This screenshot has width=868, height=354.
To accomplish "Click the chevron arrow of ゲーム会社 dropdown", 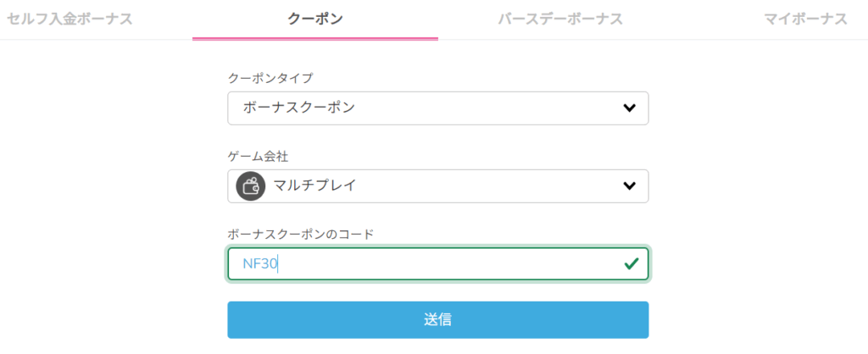I will coord(629,186).
